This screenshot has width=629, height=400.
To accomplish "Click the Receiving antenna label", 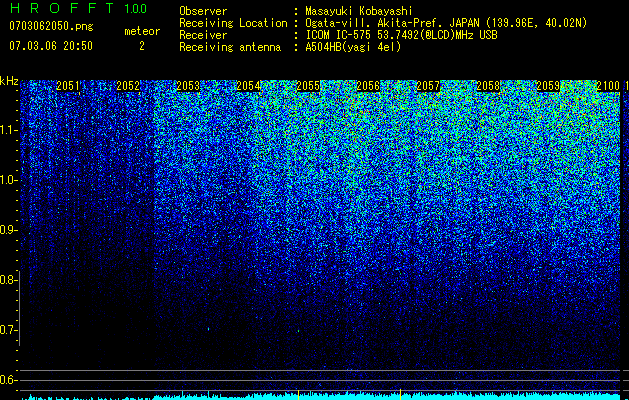I will pyautogui.click(x=230, y=47).
